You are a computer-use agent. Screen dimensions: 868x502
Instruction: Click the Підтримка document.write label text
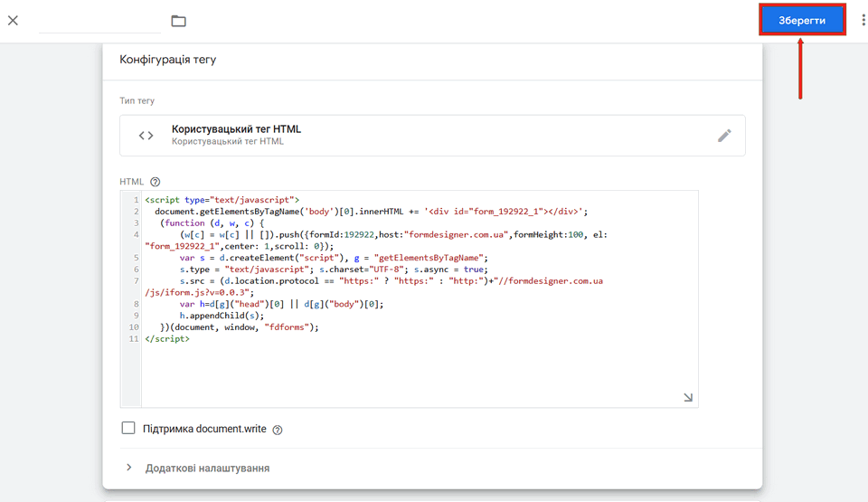[x=204, y=429]
